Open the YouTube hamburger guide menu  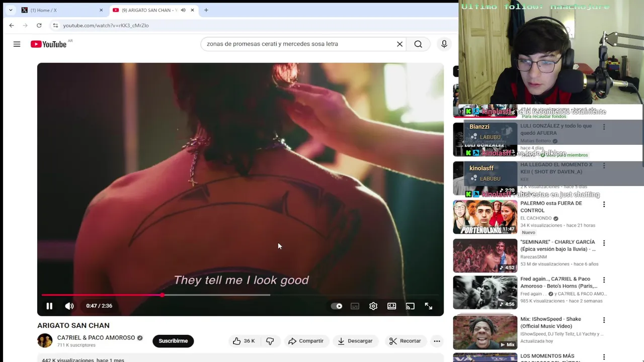point(17,44)
